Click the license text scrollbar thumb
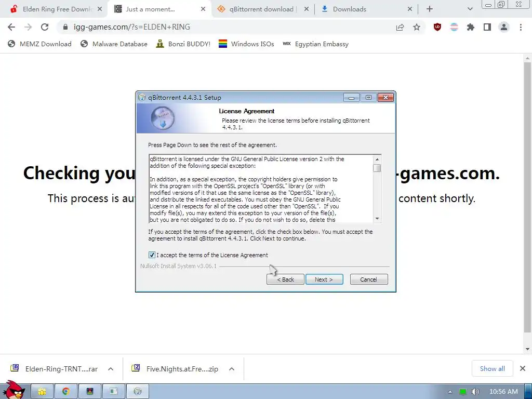 (377, 168)
